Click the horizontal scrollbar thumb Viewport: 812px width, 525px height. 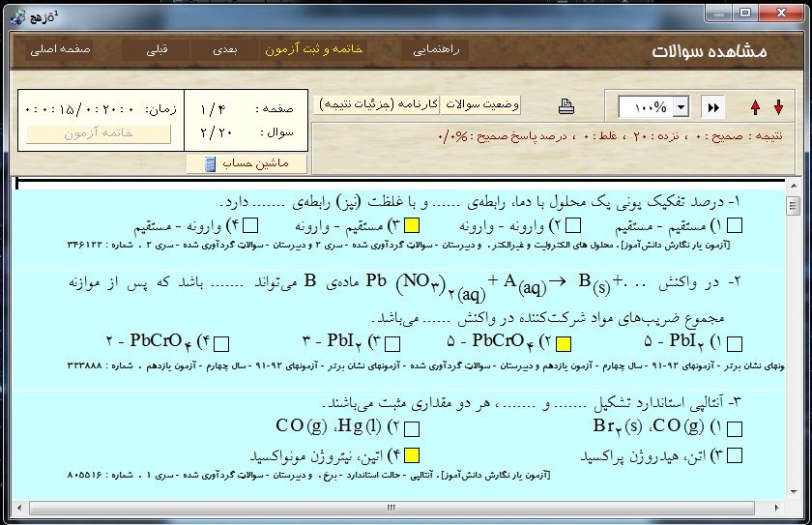tap(391, 508)
